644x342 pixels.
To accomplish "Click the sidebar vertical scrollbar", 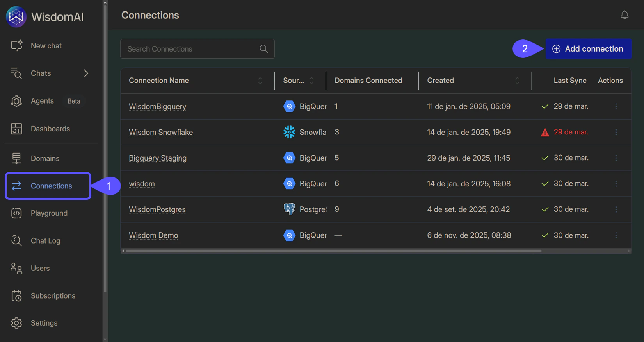I will tap(105, 149).
